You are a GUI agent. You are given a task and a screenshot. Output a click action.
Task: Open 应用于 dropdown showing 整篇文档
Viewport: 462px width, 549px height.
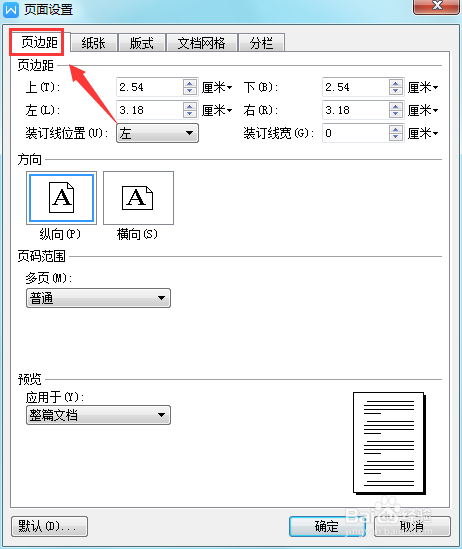coord(98,415)
